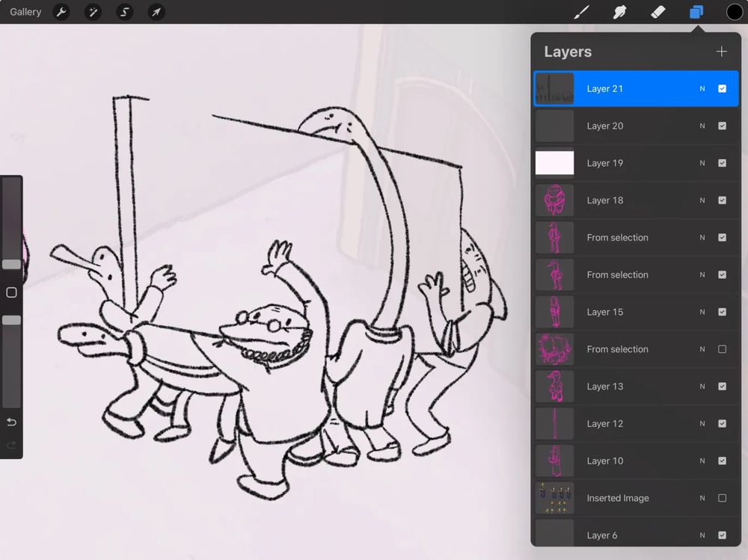Open blend mode N for Layer 15

coord(702,312)
